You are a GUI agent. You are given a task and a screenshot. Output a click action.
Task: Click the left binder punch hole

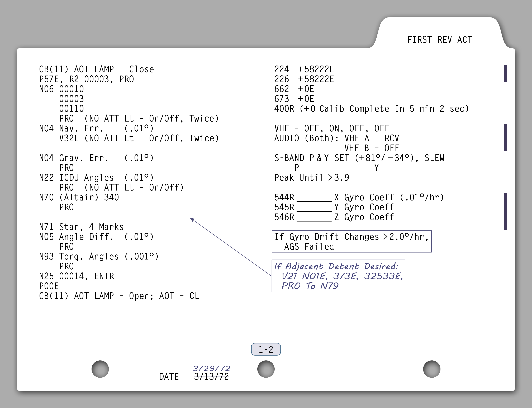pyautogui.click(x=100, y=369)
